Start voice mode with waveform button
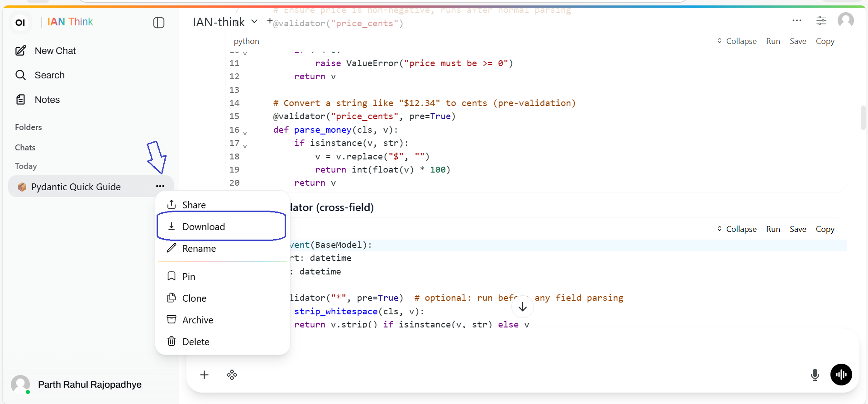 click(x=841, y=375)
